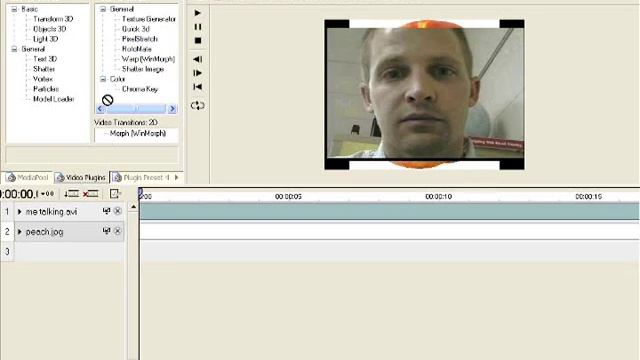Screen dimensions: 640x360
Task: Select Morph (WinMorph) transition
Action: coord(138,133)
